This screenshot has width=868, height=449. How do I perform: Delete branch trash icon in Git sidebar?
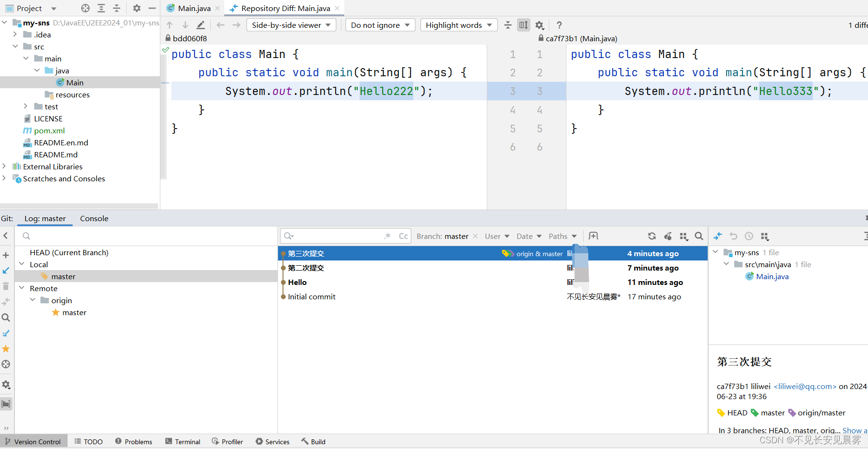coord(6,286)
